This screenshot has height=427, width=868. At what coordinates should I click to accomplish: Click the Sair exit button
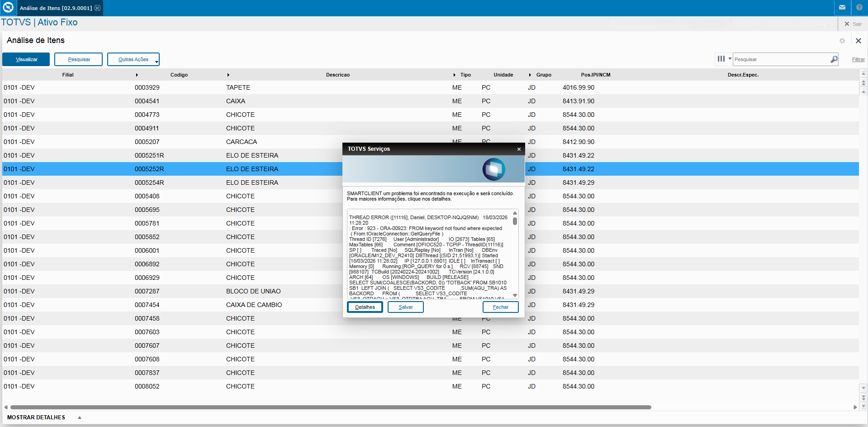click(853, 24)
